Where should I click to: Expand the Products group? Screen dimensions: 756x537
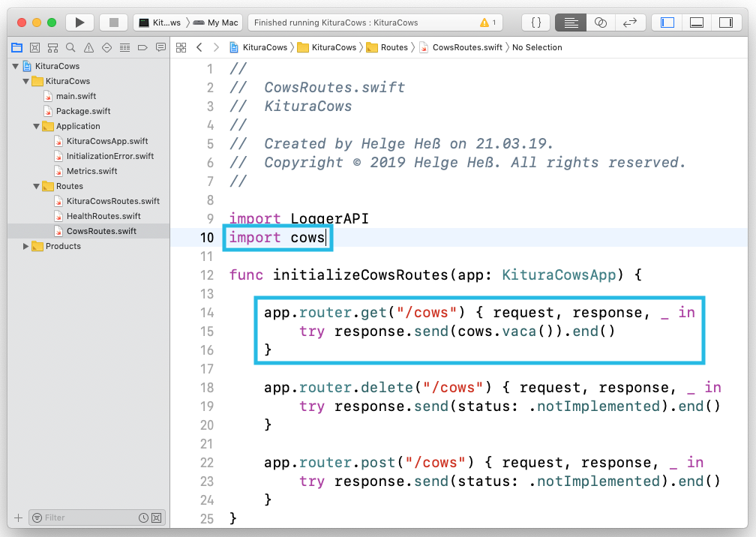click(x=26, y=246)
